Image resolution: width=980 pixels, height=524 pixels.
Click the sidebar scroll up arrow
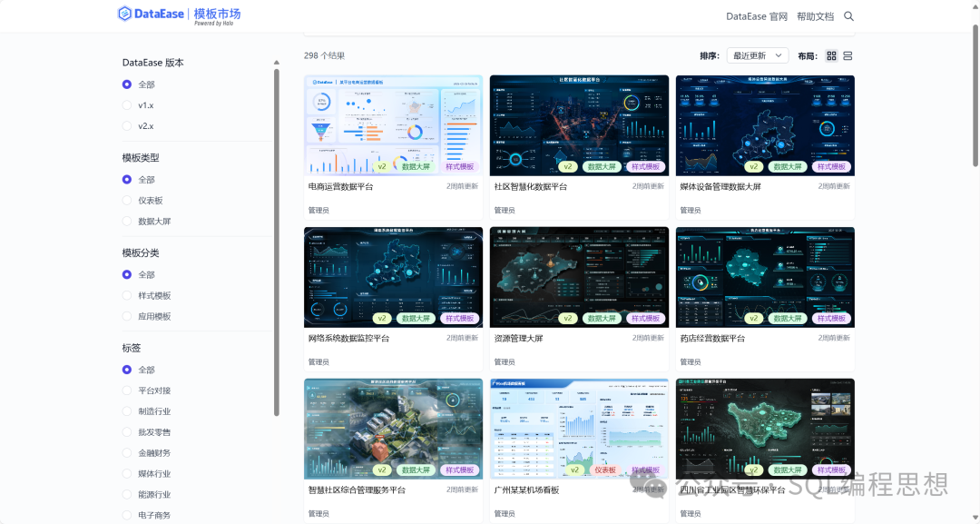click(x=277, y=63)
